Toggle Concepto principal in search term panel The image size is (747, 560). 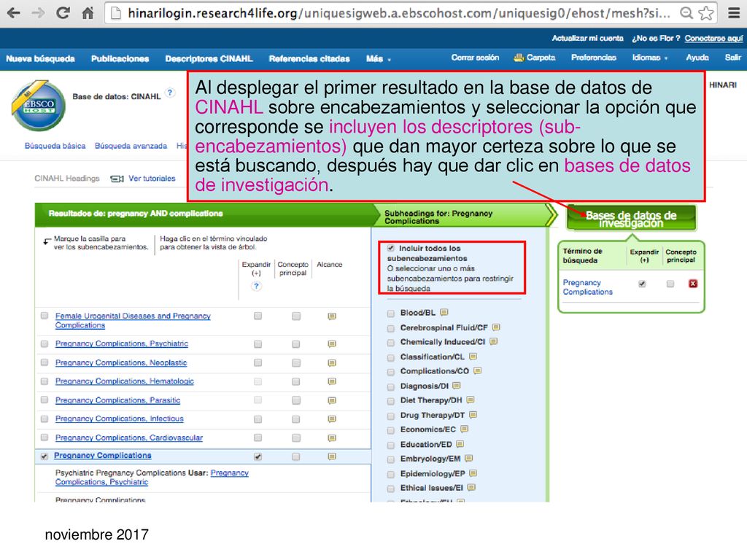click(x=670, y=284)
